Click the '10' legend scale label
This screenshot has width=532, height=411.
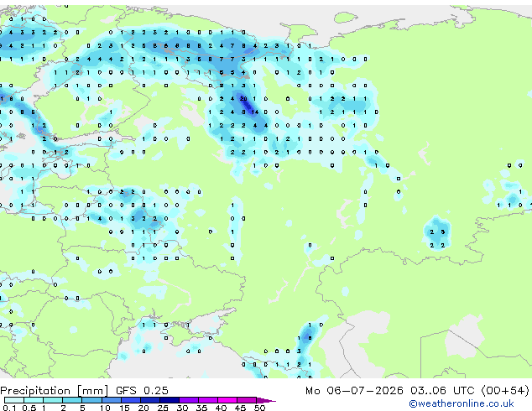[105, 408]
